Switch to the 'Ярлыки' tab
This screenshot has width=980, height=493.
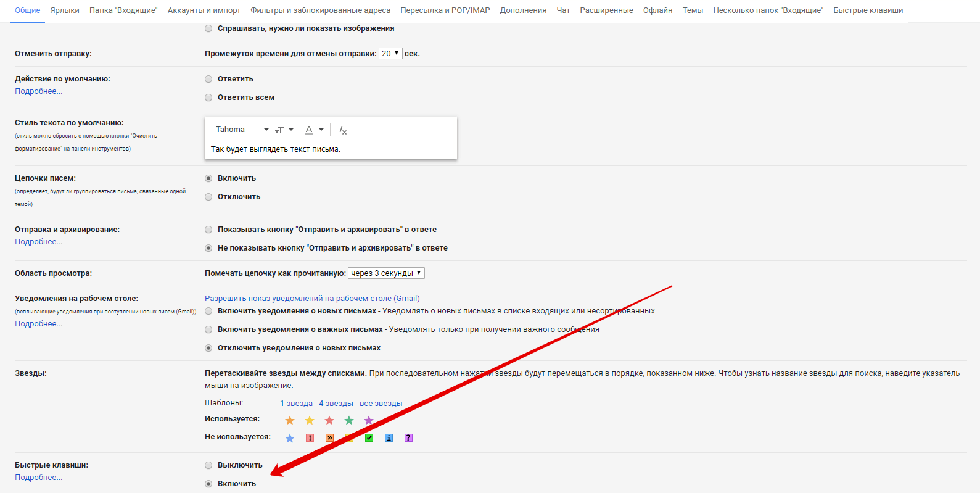tap(65, 10)
